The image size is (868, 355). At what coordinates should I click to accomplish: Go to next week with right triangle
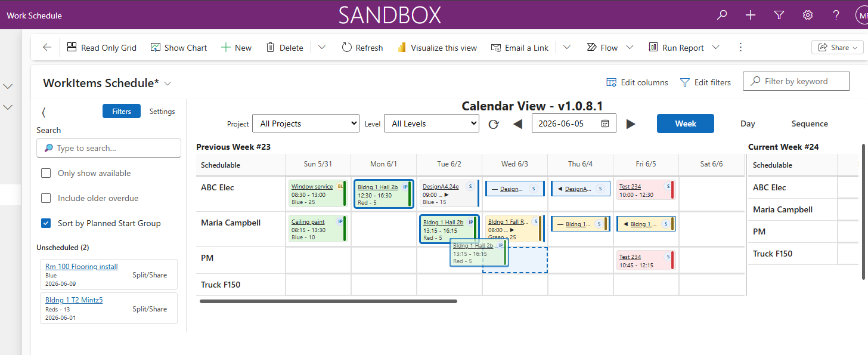click(631, 124)
